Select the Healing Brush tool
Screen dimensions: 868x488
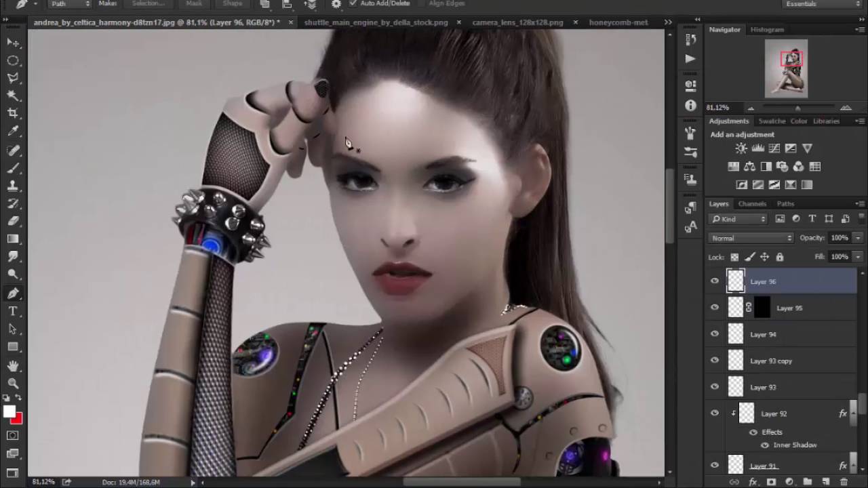point(13,150)
